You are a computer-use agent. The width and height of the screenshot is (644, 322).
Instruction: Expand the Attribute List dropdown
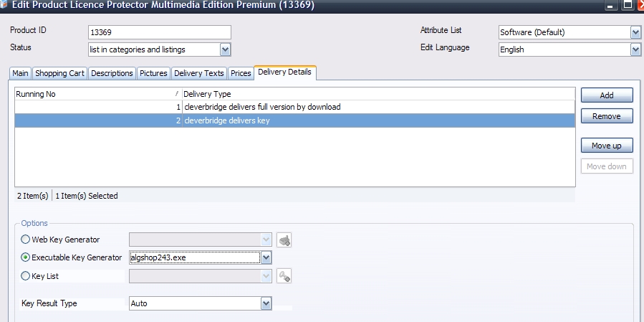click(635, 32)
